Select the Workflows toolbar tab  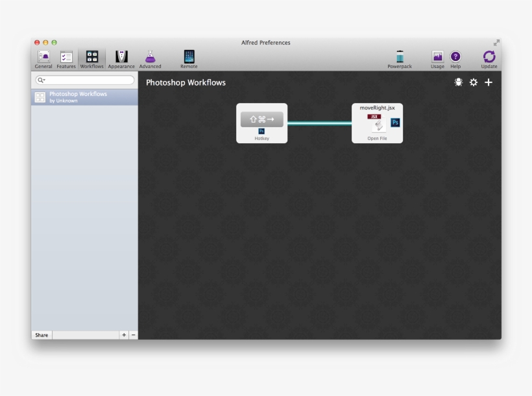[x=92, y=58]
